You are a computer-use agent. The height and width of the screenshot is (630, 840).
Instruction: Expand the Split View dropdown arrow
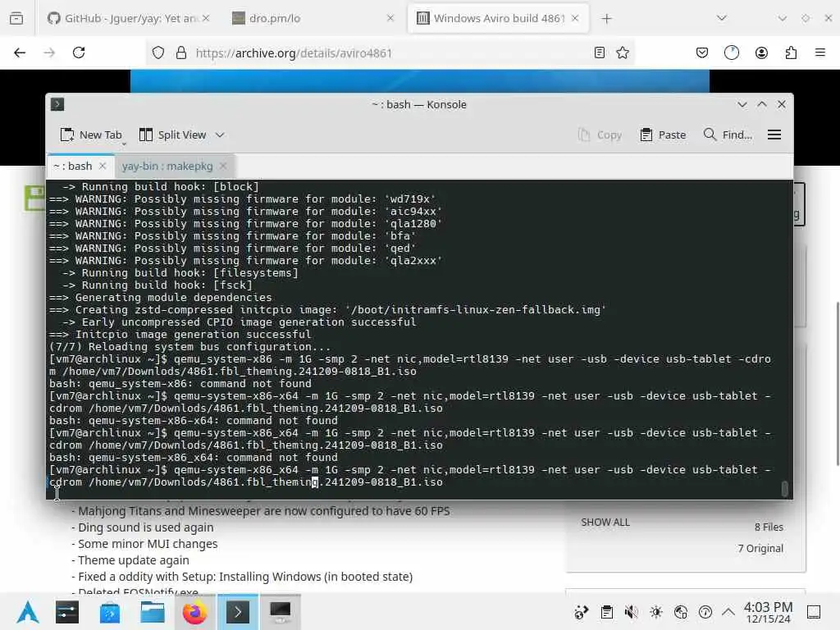220,135
